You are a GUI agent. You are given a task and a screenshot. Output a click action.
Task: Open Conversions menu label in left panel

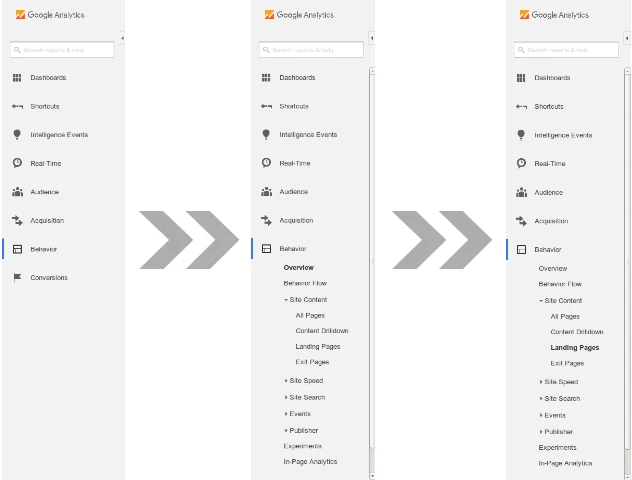coord(49,278)
